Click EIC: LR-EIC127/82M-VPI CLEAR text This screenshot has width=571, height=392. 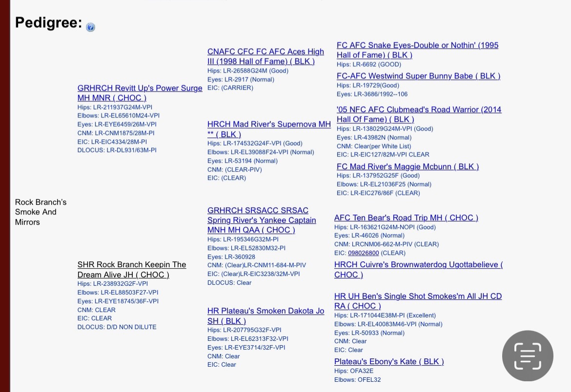click(x=383, y=155)
